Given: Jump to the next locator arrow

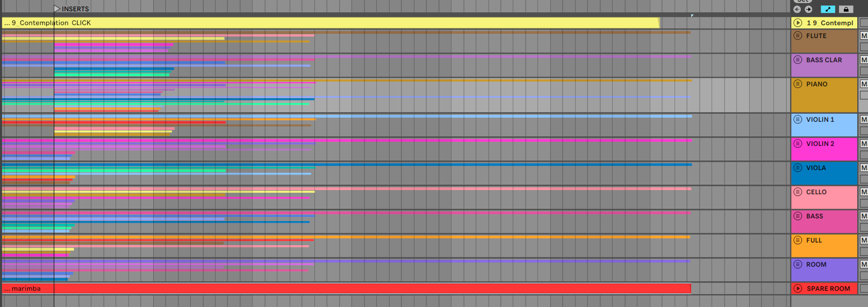Looking at the screenshot, I should [x=808, y=9].
